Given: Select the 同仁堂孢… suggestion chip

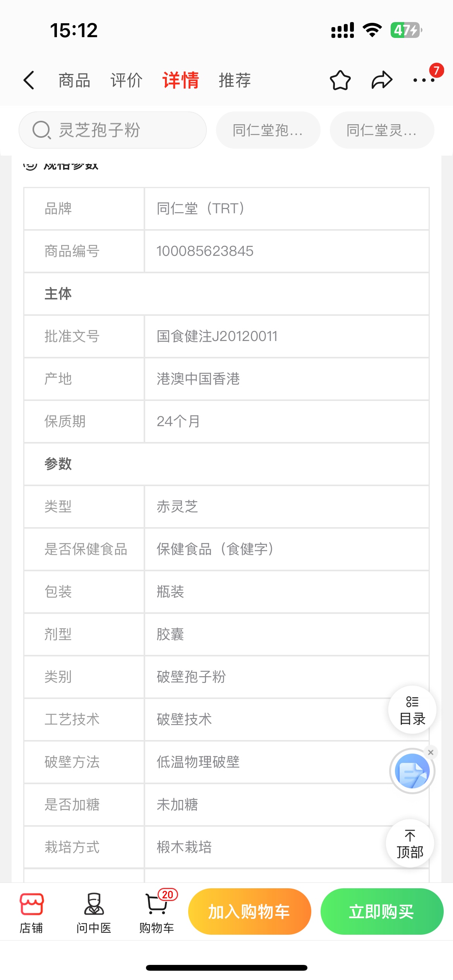Looking at the screenshot, I should 268,130.
